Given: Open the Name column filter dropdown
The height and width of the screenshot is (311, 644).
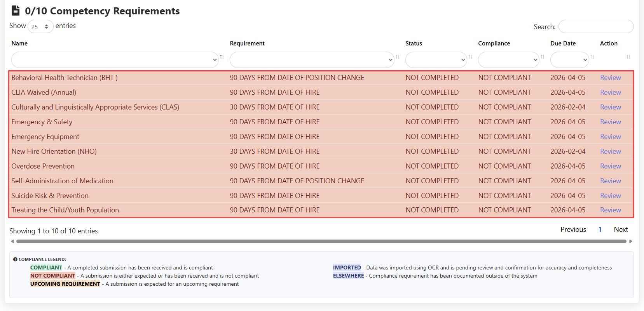Looking at the screenshot, I should click(115, 60).
